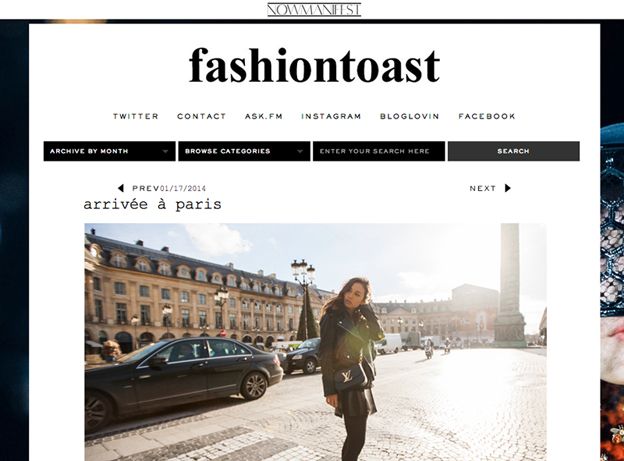Image resolution: width=624 pixels, height=461 pixels.
Task: Click the next post right arrow icon
Action: [507, 188]
